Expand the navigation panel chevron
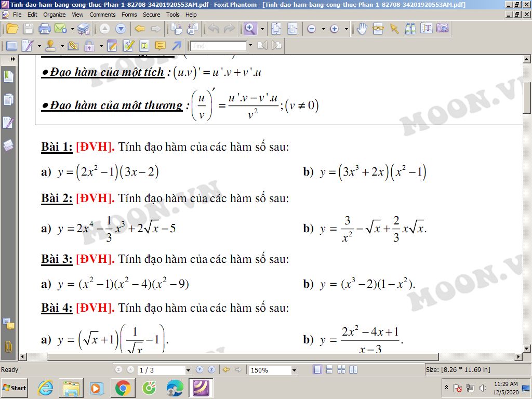Image resolution: width=532 pixels, height=399 pixels. [12, 59]
